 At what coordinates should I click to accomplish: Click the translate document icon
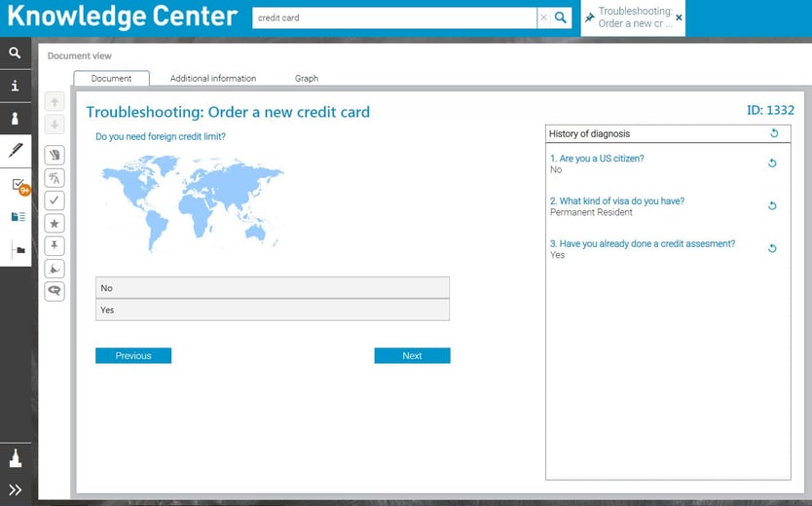pos(55,178)
